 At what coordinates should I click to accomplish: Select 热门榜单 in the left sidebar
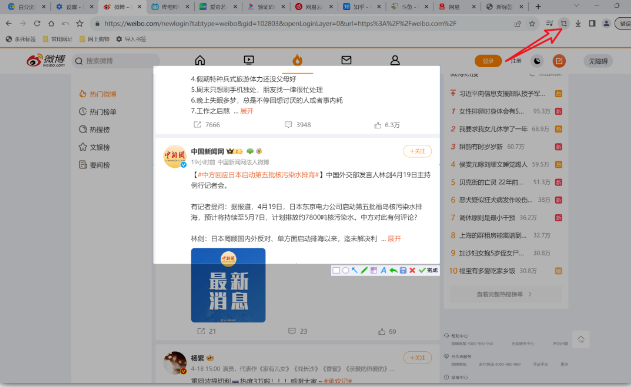coord(98,112)
